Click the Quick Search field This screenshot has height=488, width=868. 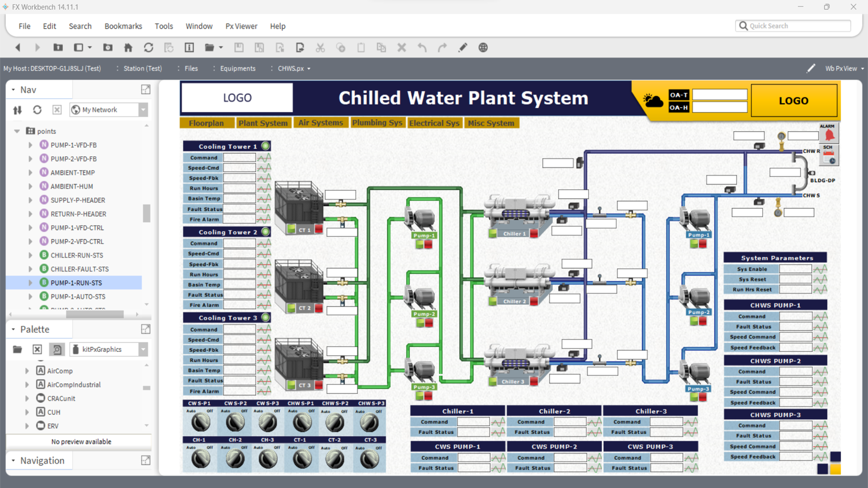pos(797,26)
